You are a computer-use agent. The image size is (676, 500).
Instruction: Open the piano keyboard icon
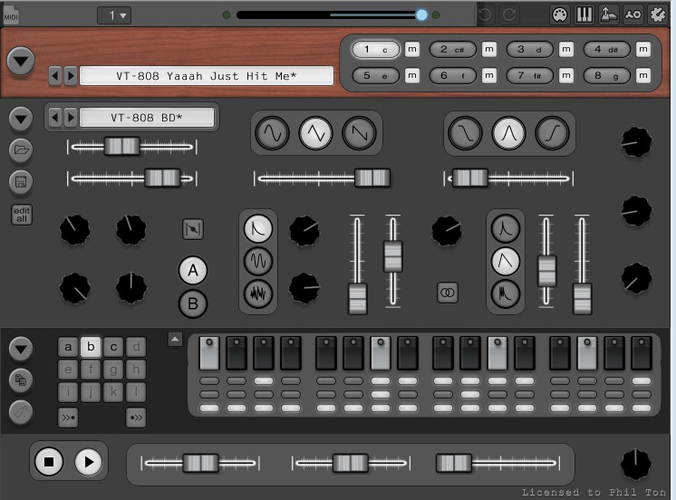pos(584,15)
